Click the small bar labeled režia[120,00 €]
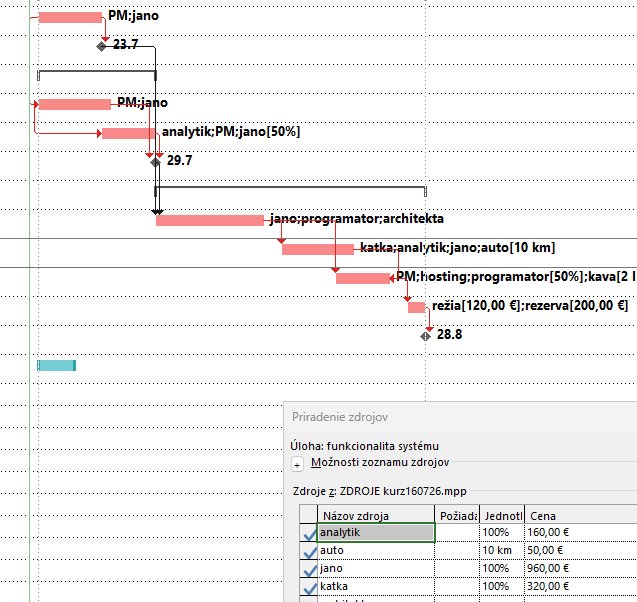 pyautogui.click(x=416, y=307)
